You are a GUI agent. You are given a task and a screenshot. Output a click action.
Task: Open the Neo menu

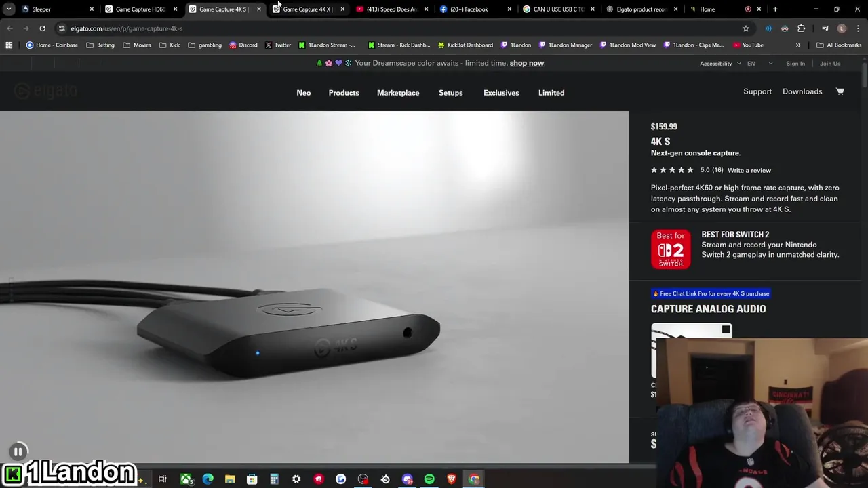[304, 93]
